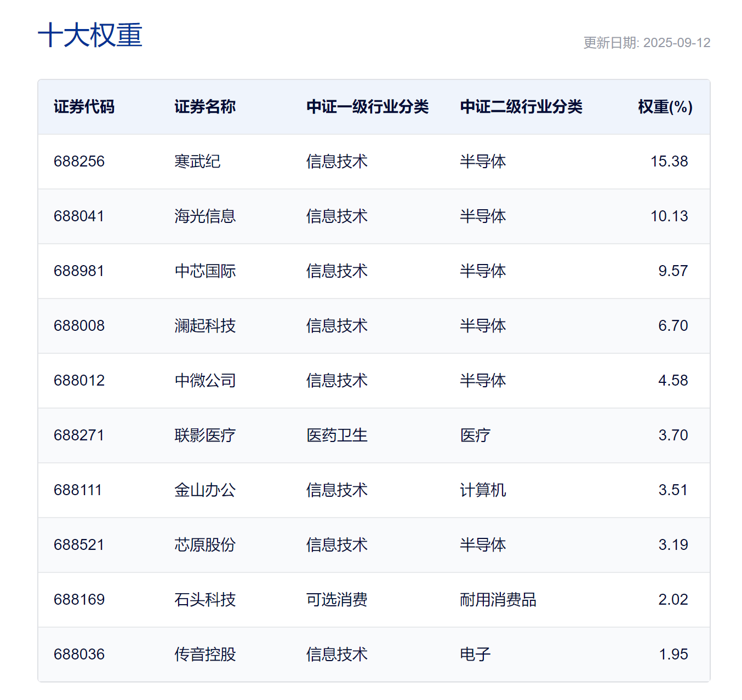Click weight value 15.38
Screen dimensions: 742x700
(x=669, y=162)
